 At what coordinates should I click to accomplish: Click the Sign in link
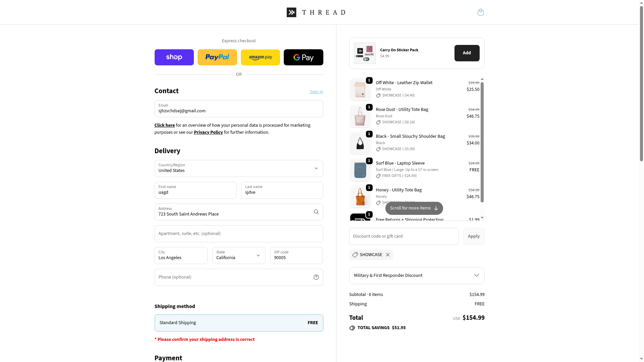316,92
